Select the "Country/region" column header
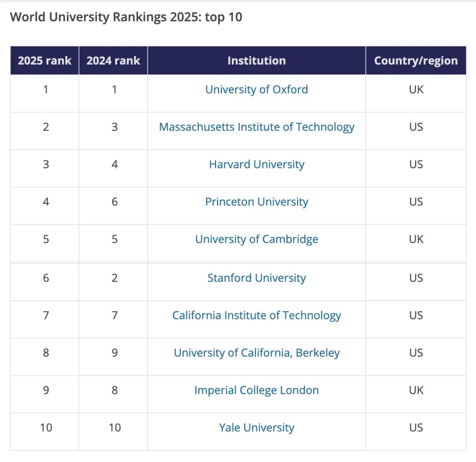This screenshot has height=462, width=476. [416, 61]
